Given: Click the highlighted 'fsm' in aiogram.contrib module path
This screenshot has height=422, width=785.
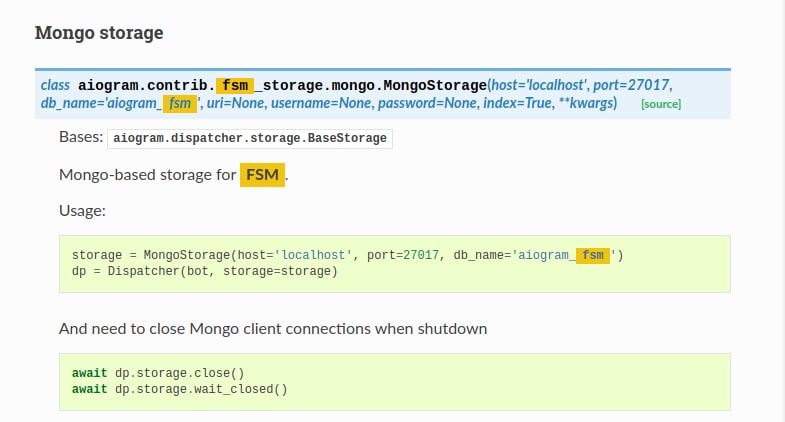Looking at the screenshot, I should point(235,86).
